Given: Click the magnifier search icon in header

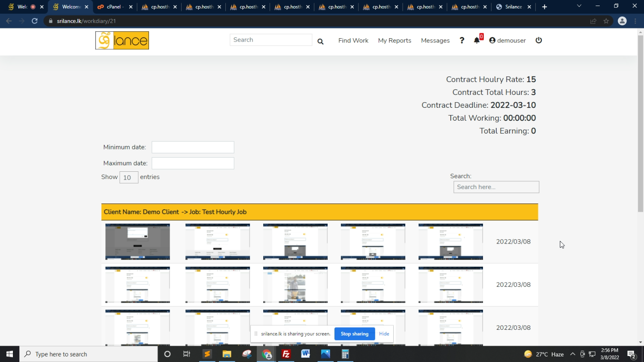Looking at the screenshot, I should 320,41.
